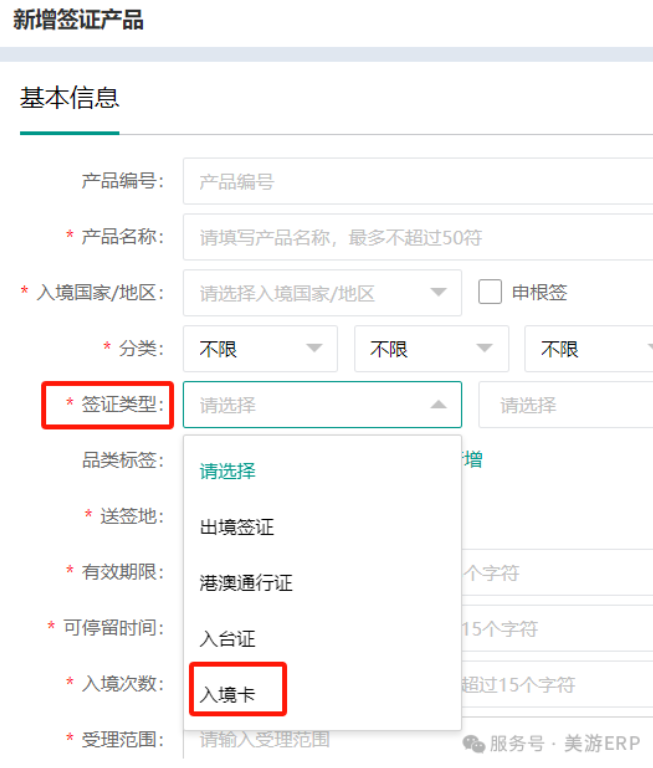Click the 新增 link beside 品类标签

472,459
